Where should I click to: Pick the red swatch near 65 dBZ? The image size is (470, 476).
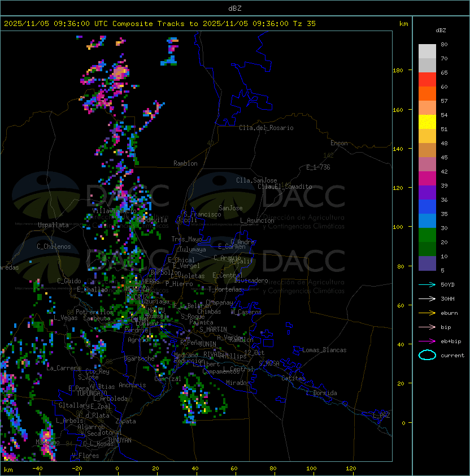pyautogui.click(x=427, y=80)
